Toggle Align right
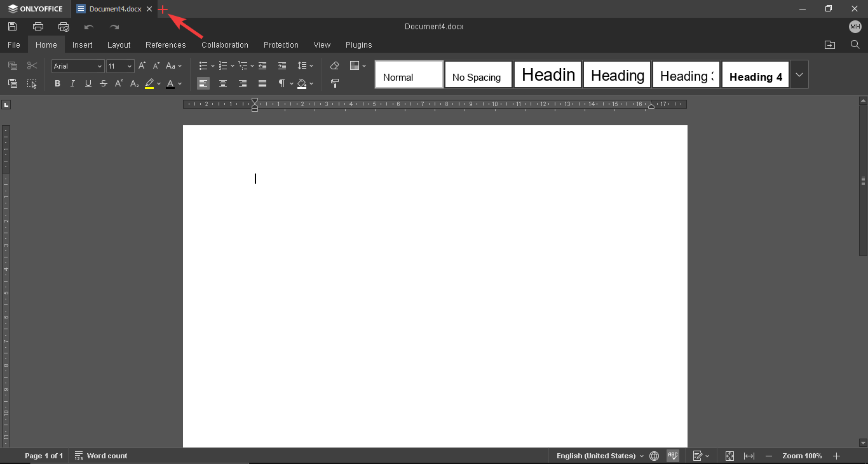Screen dimensions: 868x464 click(x=243, y=83)
